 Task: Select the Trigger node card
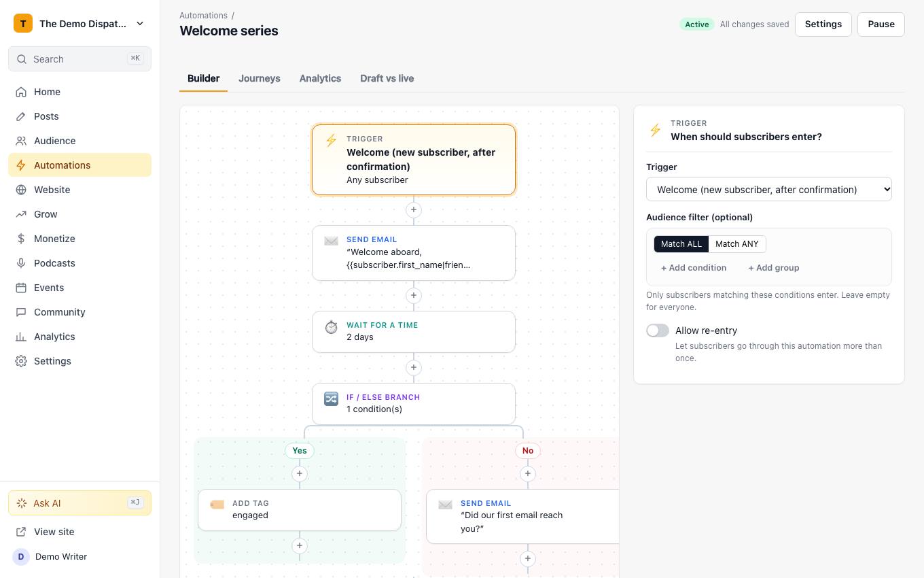tap(414, 160)
